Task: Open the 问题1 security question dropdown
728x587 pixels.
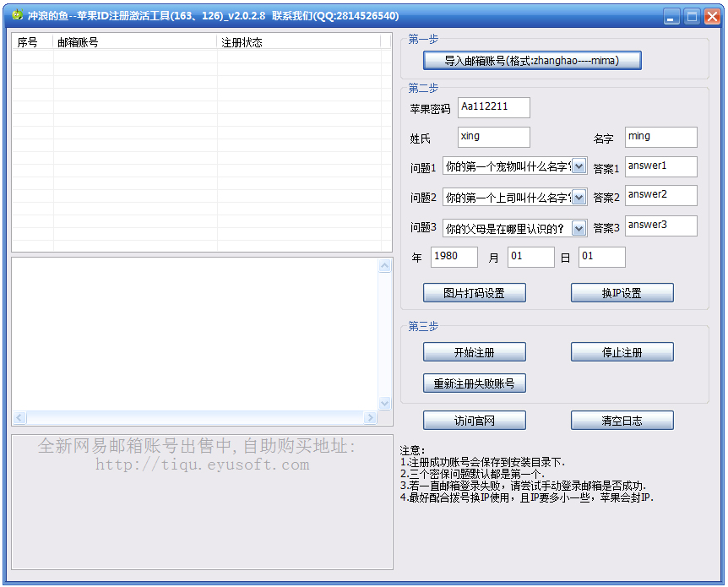Action: 579,167
